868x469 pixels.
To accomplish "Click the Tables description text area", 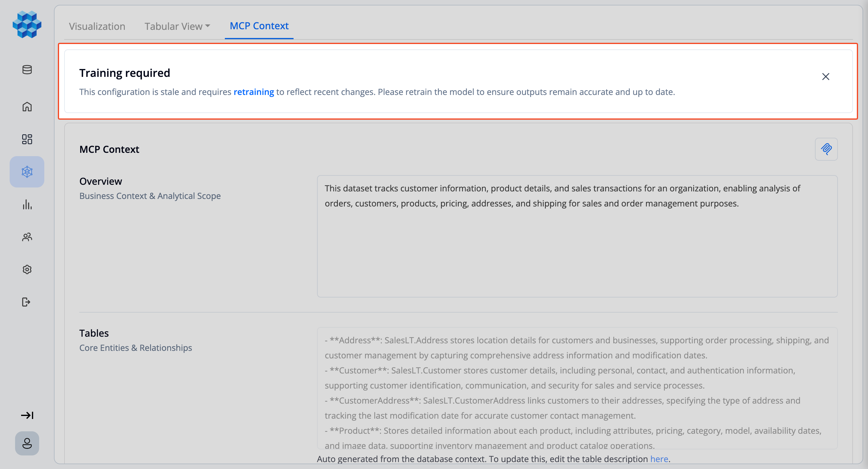I will pyautogui.click(x=577, y=388).
